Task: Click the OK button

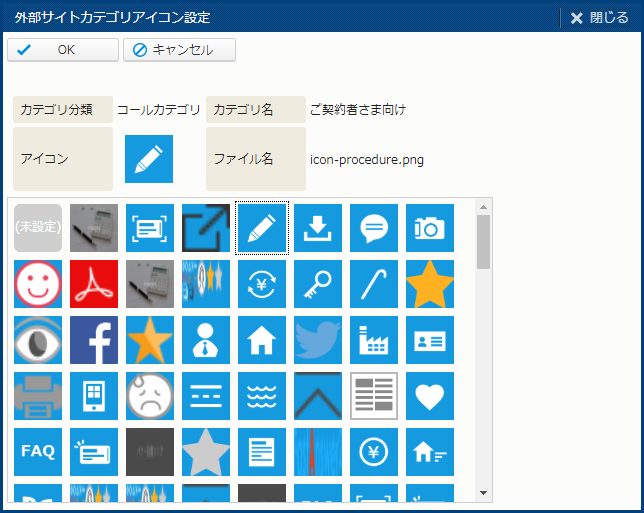Action: (x=62, y=50)
